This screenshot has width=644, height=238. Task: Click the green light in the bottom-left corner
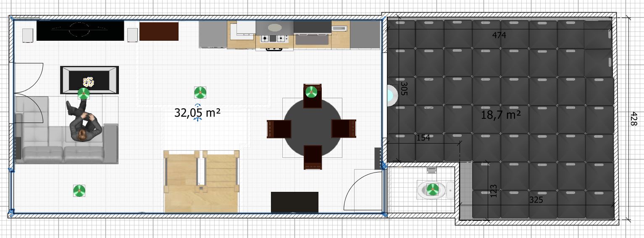pos(79,191)
